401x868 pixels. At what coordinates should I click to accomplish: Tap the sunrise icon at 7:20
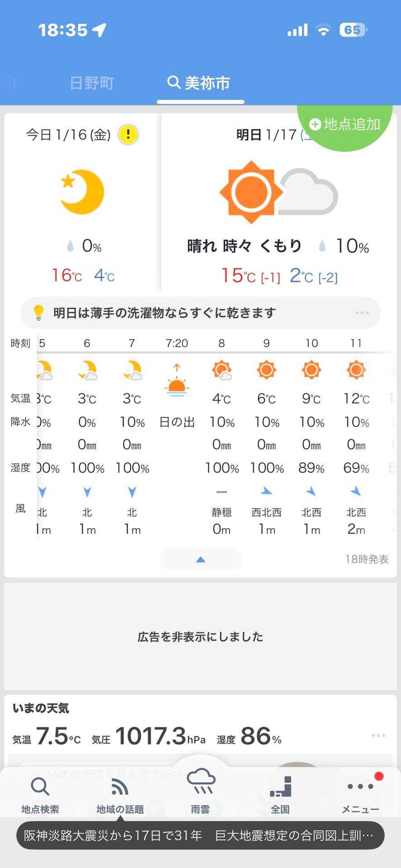(177, 381)
